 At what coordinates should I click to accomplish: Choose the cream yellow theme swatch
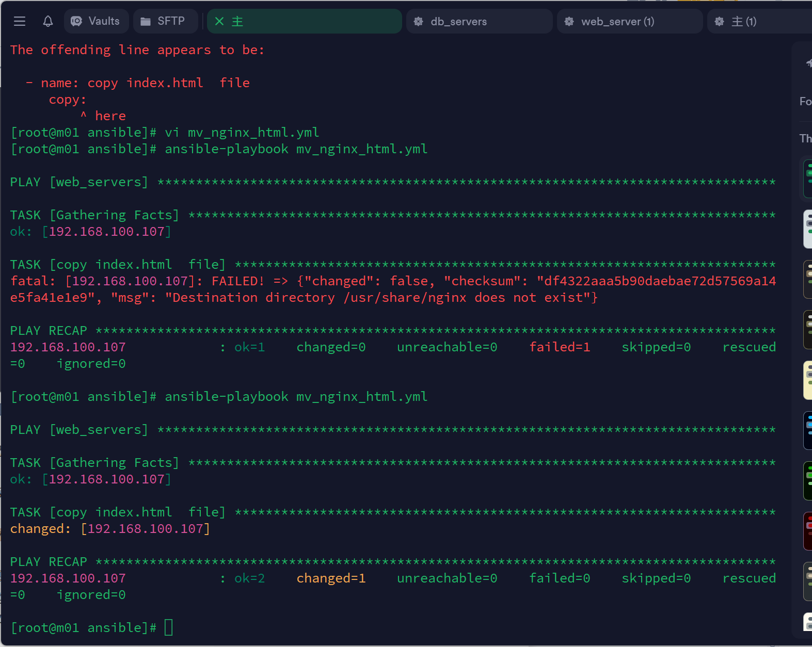point(807,380)
